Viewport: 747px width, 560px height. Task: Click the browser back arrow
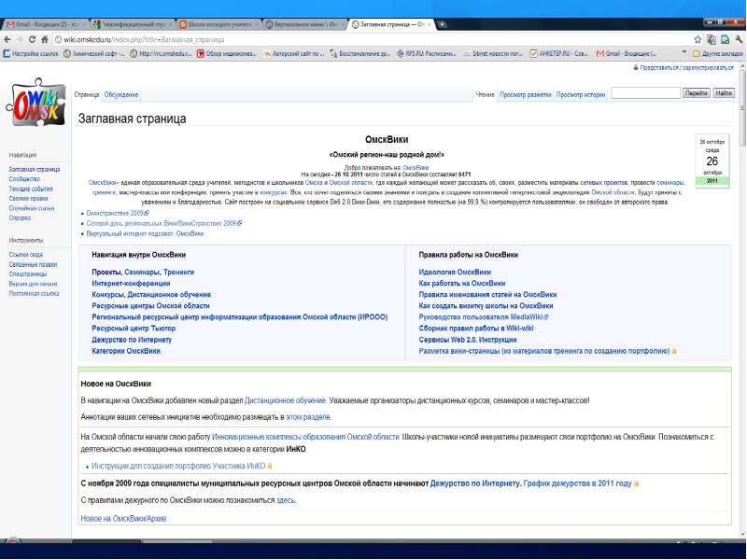point(7,39)
